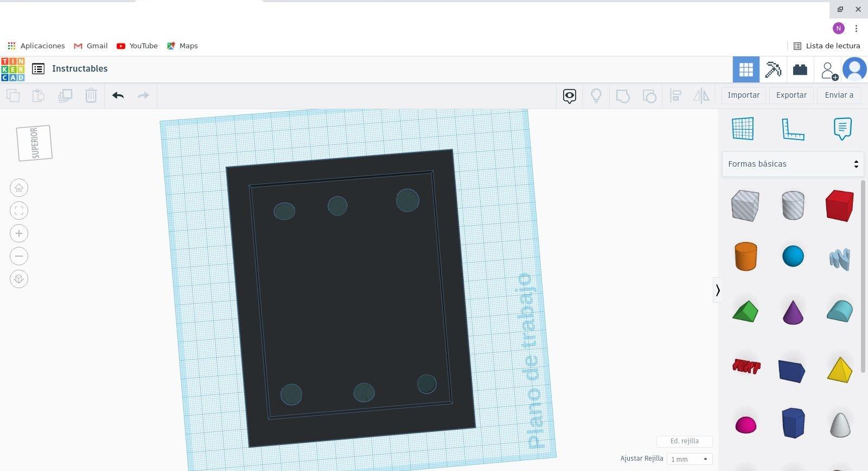The width and height of the screenshot is (868, 471).
Task: Click the Importar button
Action: (x=744, y=95)
